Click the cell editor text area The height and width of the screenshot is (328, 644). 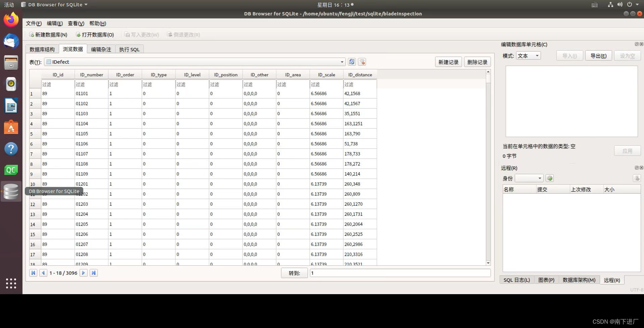[572, 101]
